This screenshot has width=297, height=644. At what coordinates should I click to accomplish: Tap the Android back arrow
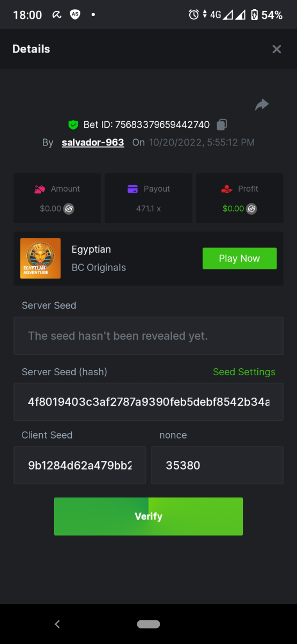tap(57, 624)
